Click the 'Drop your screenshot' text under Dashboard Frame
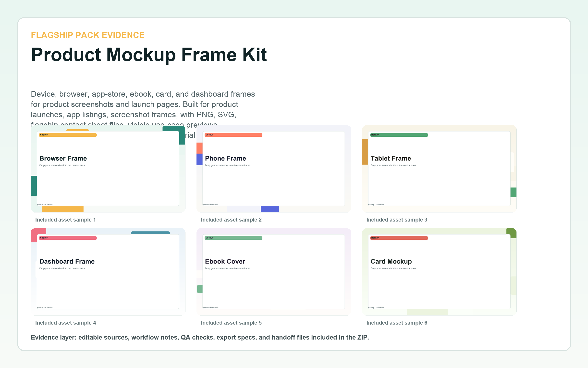 (62, 269)
